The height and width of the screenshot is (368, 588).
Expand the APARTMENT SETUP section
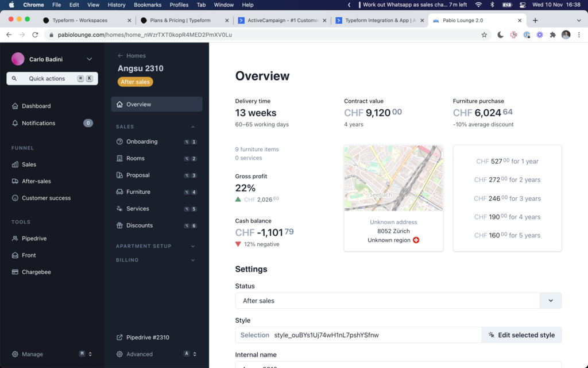coord(193,246)
